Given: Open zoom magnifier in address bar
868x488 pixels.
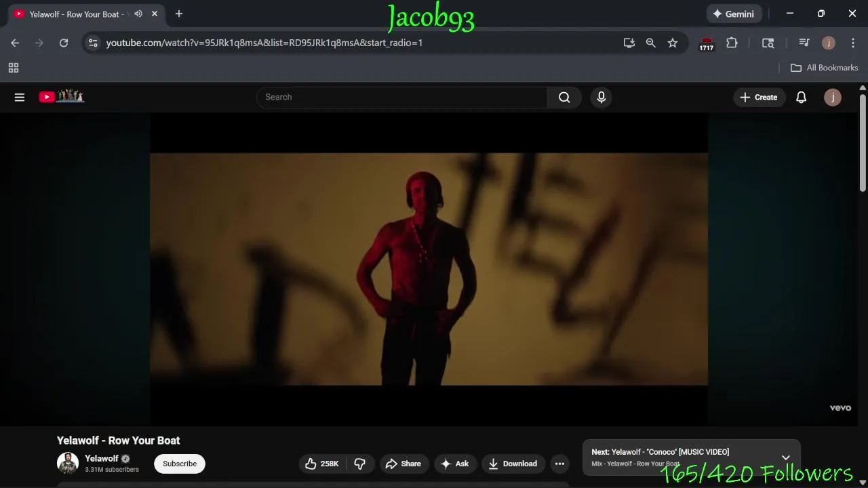Looking at the screenshot, I should point(651,43).
